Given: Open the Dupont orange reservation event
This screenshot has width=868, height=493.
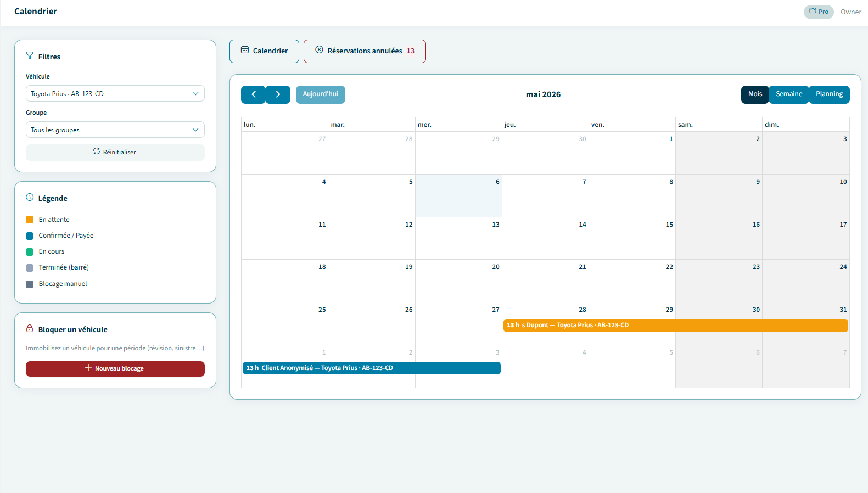Looking at the screenshot, I should [676, 326].
